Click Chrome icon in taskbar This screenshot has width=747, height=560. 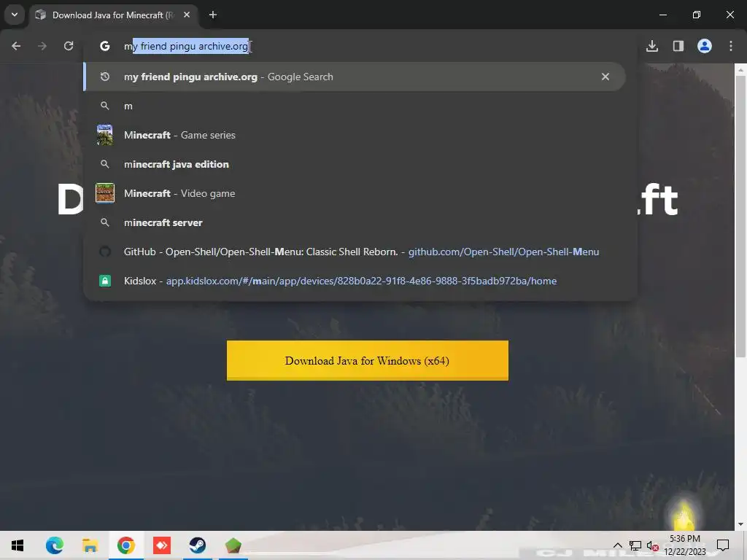[x=125, y=545]
